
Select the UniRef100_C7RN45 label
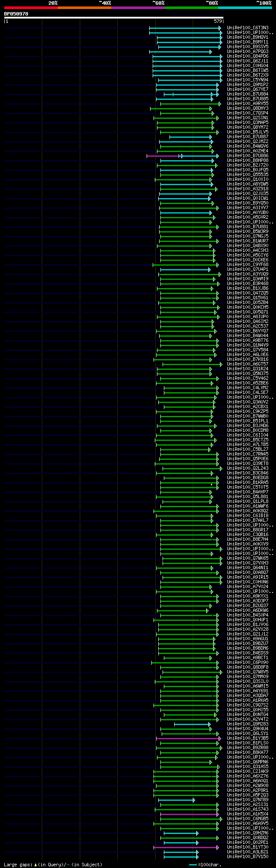248,454
